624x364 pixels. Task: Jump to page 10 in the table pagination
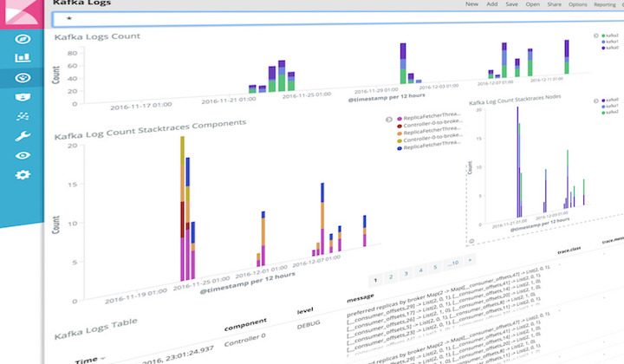point(453,263)
